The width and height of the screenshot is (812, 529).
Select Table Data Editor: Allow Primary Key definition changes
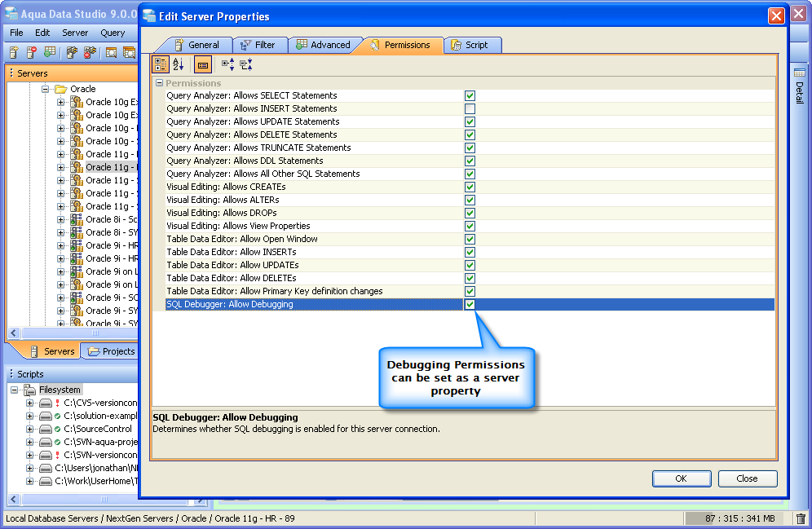tap(275, 292)
